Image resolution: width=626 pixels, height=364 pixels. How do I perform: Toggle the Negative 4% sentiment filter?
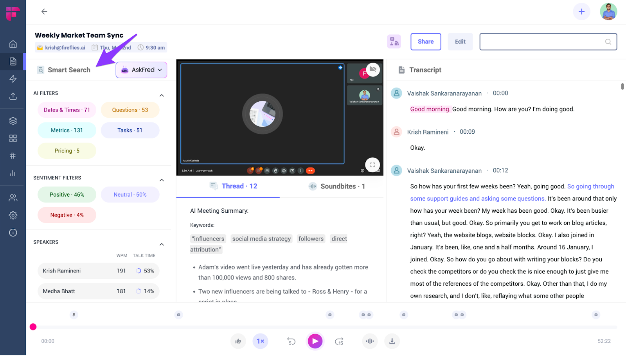[67, 215]
